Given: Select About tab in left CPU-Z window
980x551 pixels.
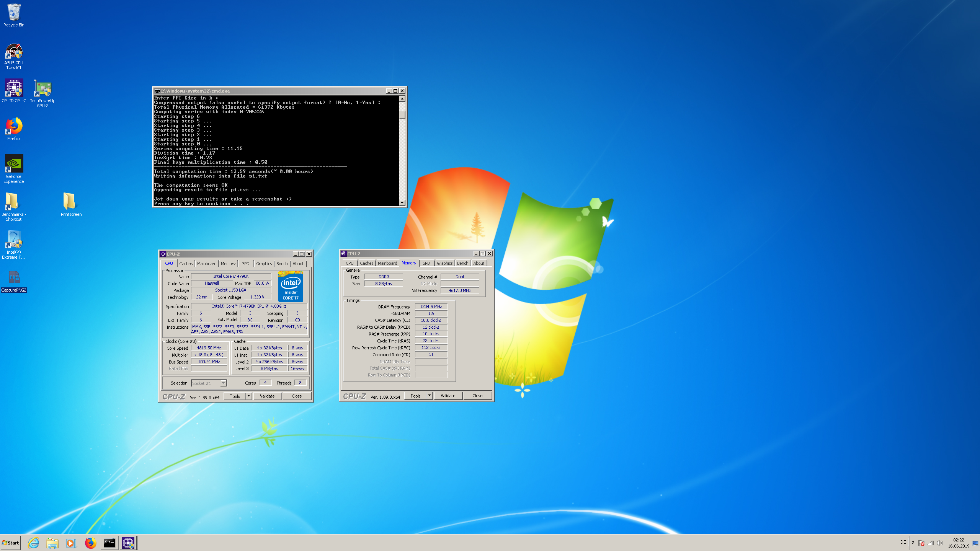Looking at the screenshot, I should pyautogui.click(x=298, y=264).
